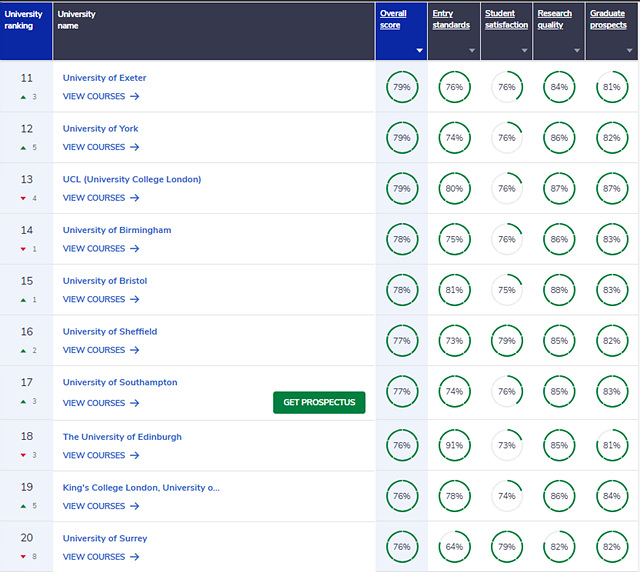
Task: Open University of York page
Action: [100, 129]
